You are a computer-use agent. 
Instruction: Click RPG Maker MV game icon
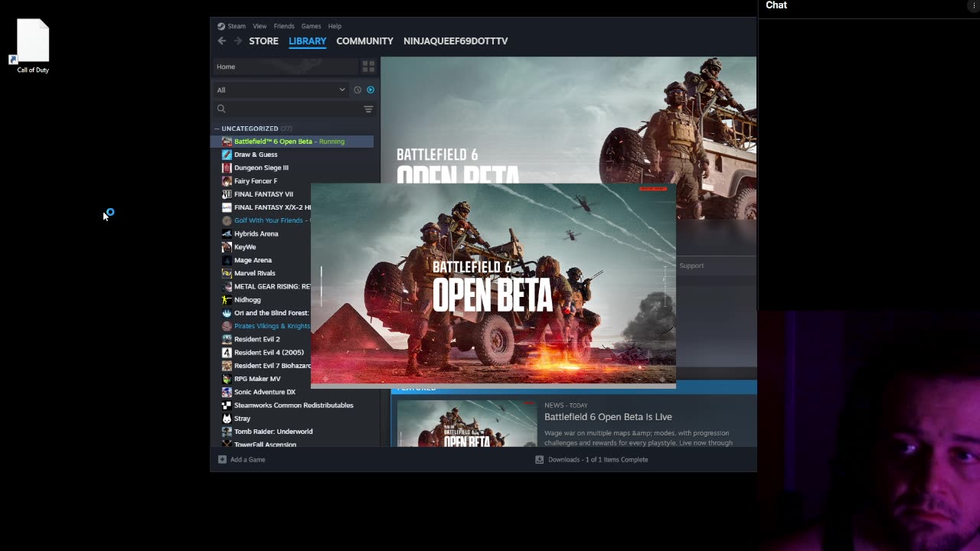(x=227, y=379)
